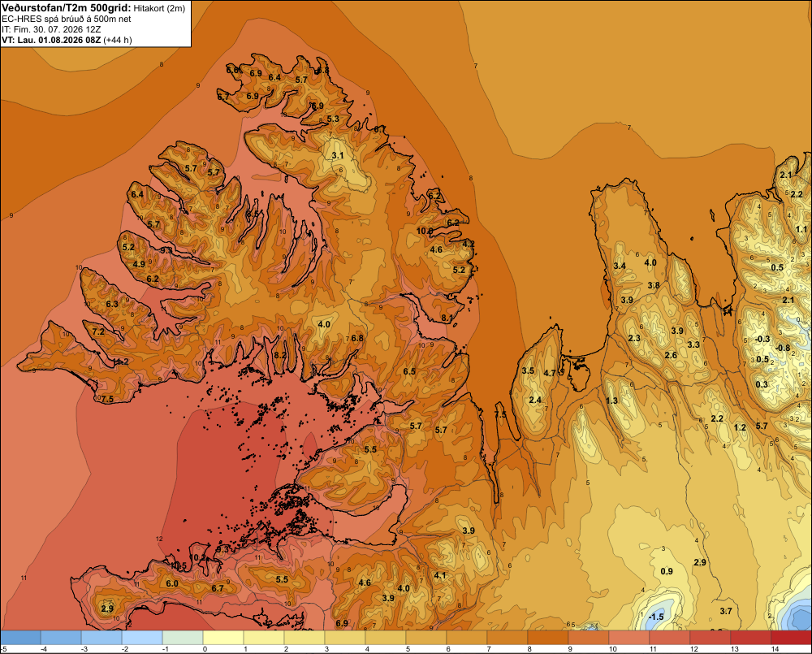Click the 3.5 temperature value on the map
The width and height of the screenshot is (812, 654).
(528, 370)
